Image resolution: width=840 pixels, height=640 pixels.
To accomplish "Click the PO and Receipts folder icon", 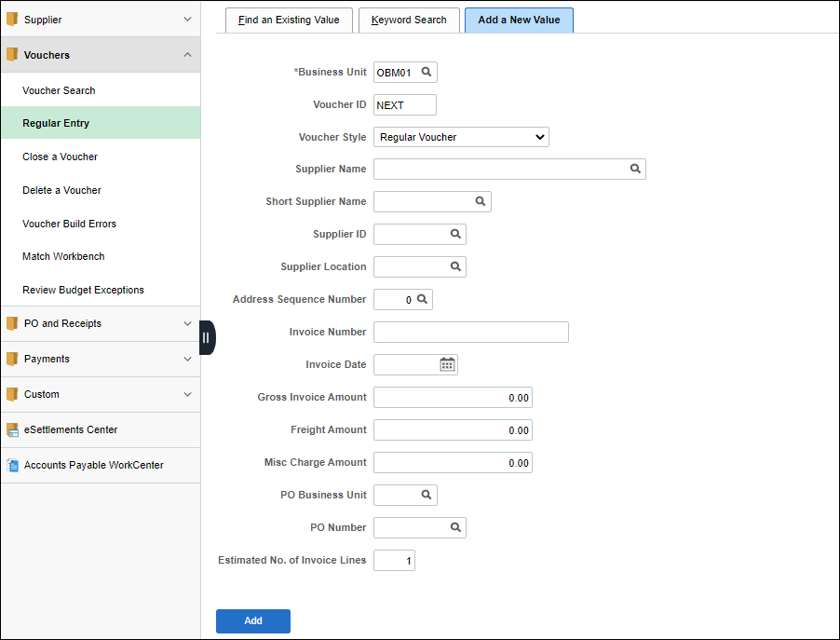I will tap(12, 323).
